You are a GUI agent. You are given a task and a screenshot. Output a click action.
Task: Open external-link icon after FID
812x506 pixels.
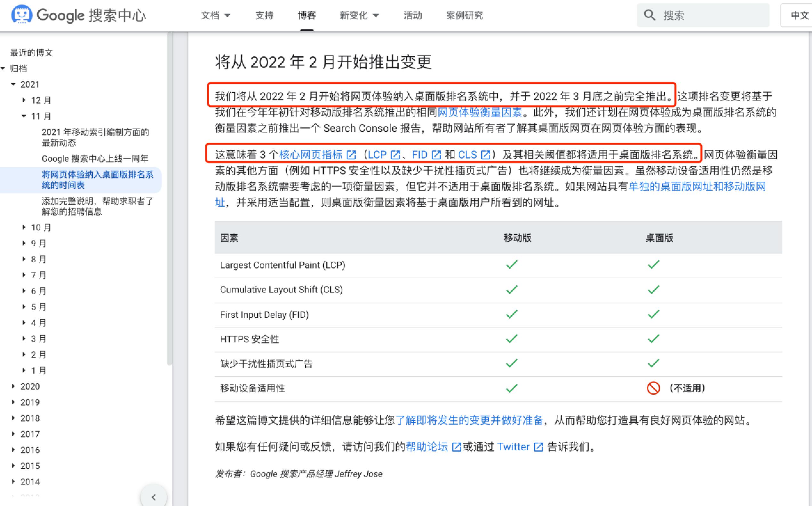(x=436, y=155)
